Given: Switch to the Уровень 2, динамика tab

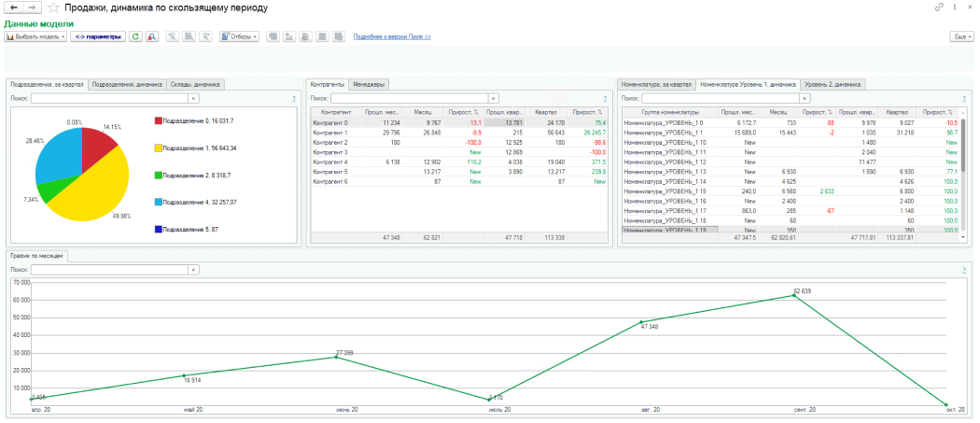Looking at the screenshot, I should pos(833,84).
